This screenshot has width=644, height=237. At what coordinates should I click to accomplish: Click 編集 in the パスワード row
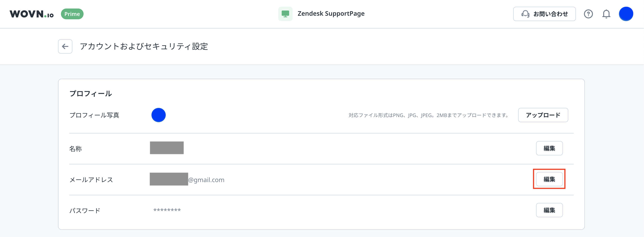coord(549,210)
